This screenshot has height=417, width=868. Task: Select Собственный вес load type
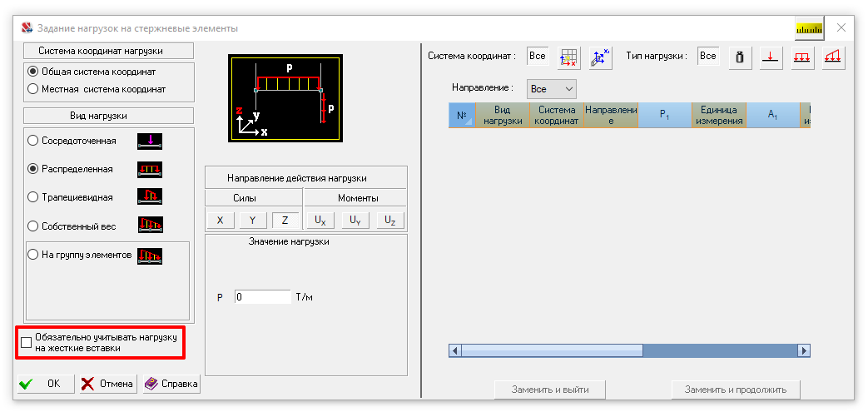(x=33, y=226)
